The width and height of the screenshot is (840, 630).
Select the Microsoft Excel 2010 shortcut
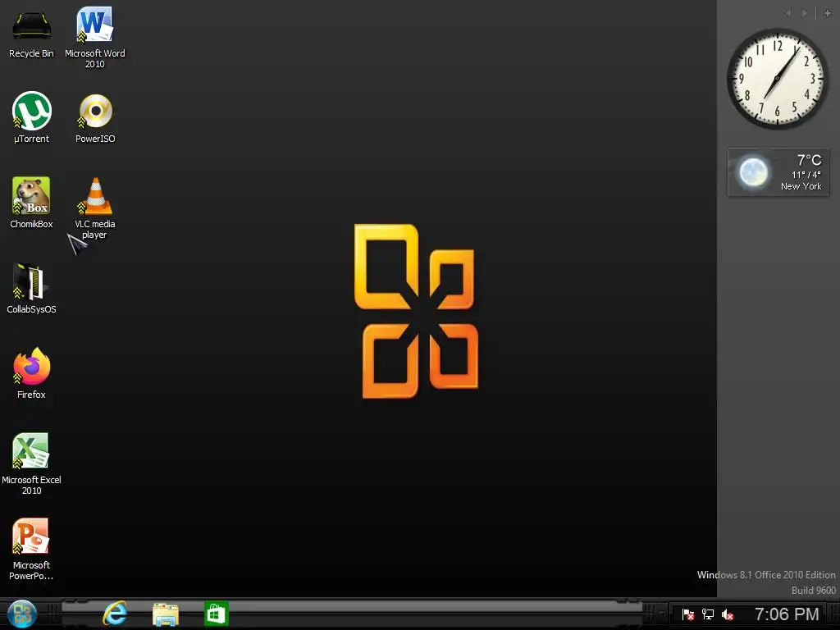32,463
